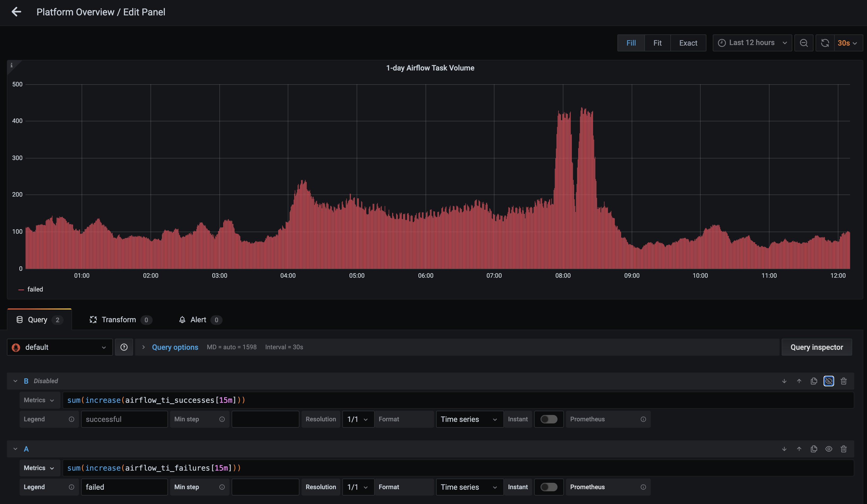Move query A up with the arrow icon
Image resolution: width=867 pixels, height=504 pixels.
tap(799, 449)
